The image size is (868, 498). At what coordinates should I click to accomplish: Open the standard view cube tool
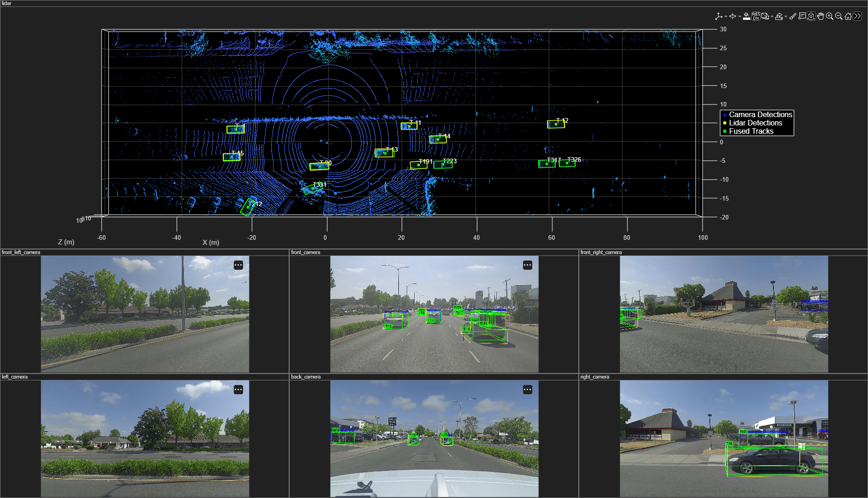point(765,16)
